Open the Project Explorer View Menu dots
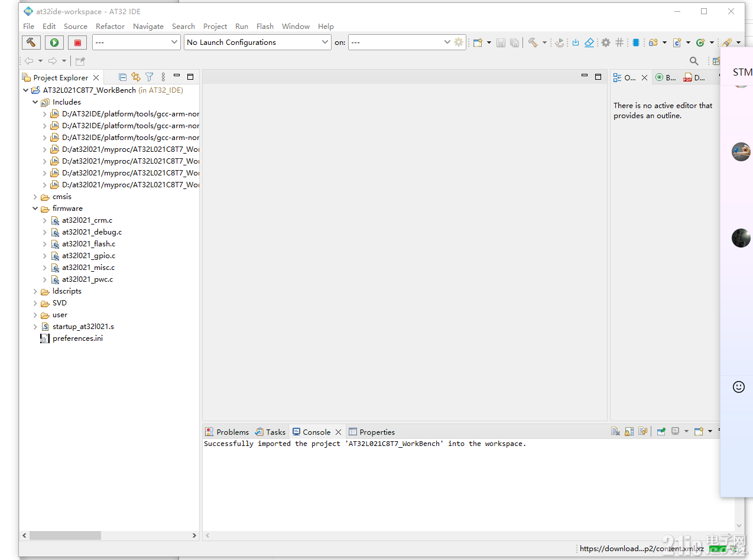753x560 pixels. click(x=164, y=77)
